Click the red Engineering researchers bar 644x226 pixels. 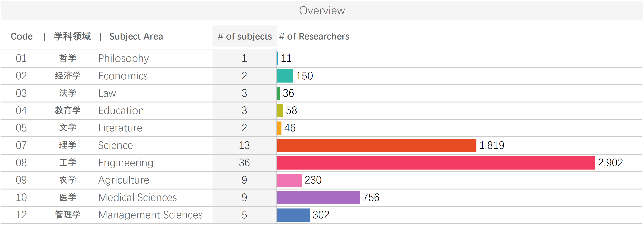435,163
